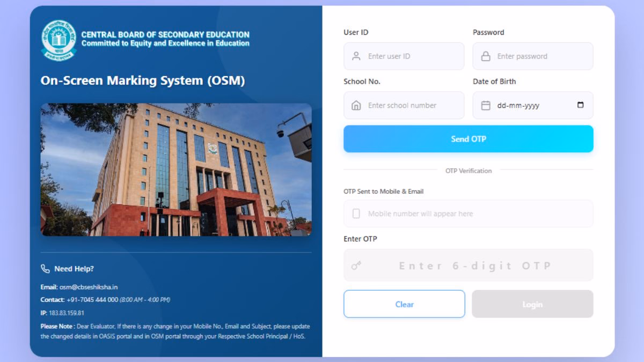Click the school building icon in School No. field

pos(356,106)
